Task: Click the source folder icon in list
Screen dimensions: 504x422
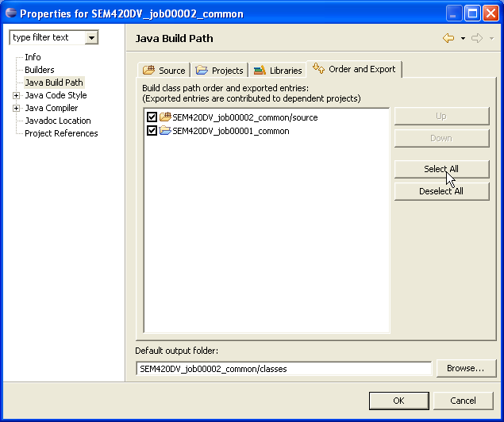Action: (165, 117)
